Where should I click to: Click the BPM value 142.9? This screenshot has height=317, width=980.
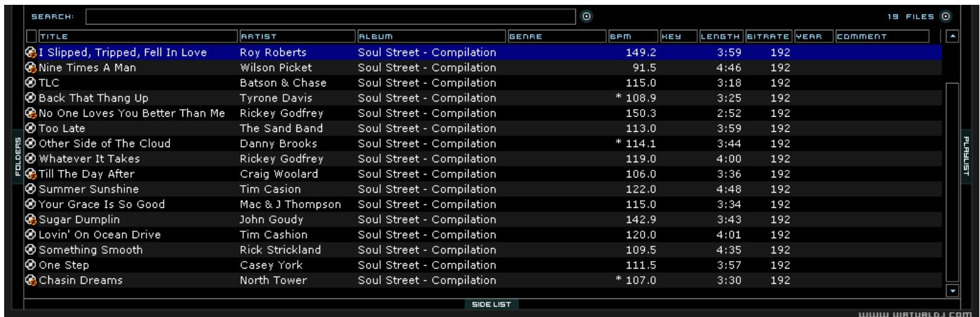(642, 220)
